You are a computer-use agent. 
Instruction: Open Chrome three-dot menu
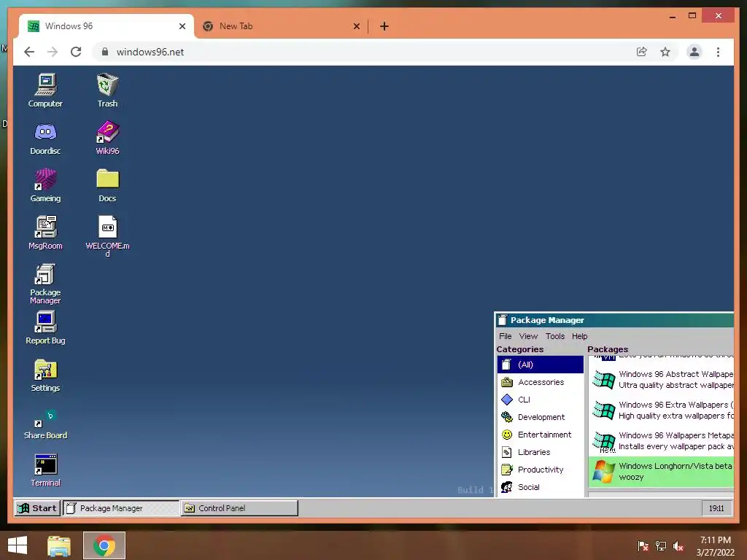[718, 52]
